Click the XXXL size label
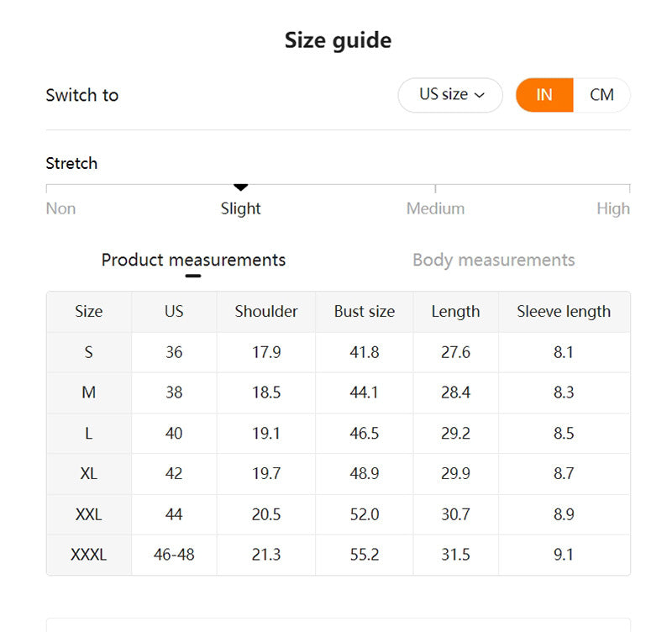 click(x=89, y=555)
